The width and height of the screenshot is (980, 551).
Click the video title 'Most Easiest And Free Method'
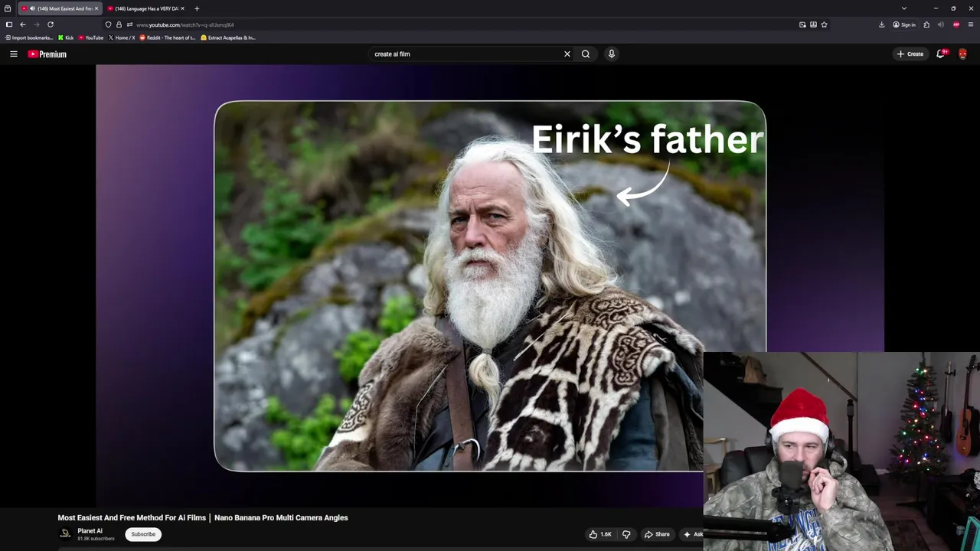(203, 518)
